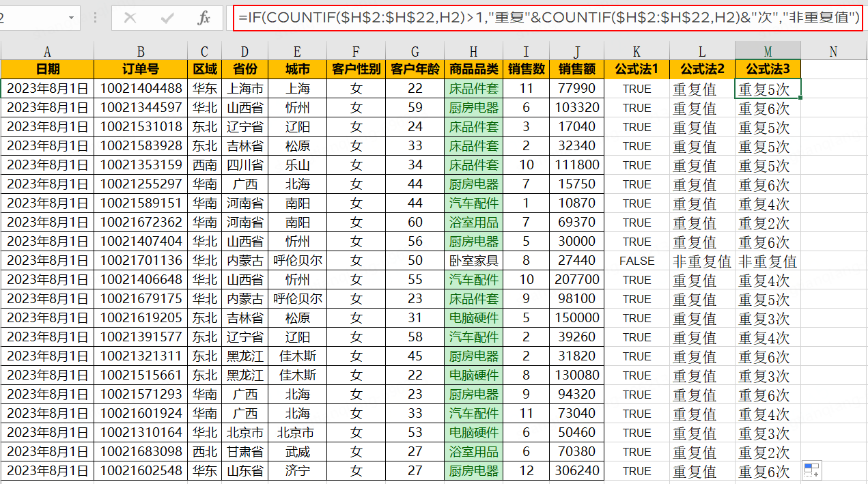Click the 客户性别 header cell
This screenshot has height=484, width=868.
tap(356, 69)
